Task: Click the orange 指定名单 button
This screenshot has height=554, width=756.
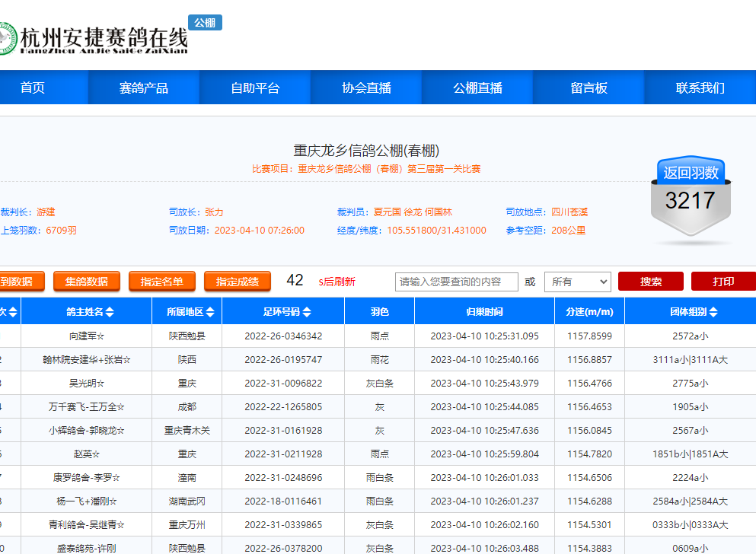Action: click(x=161, y=282)
